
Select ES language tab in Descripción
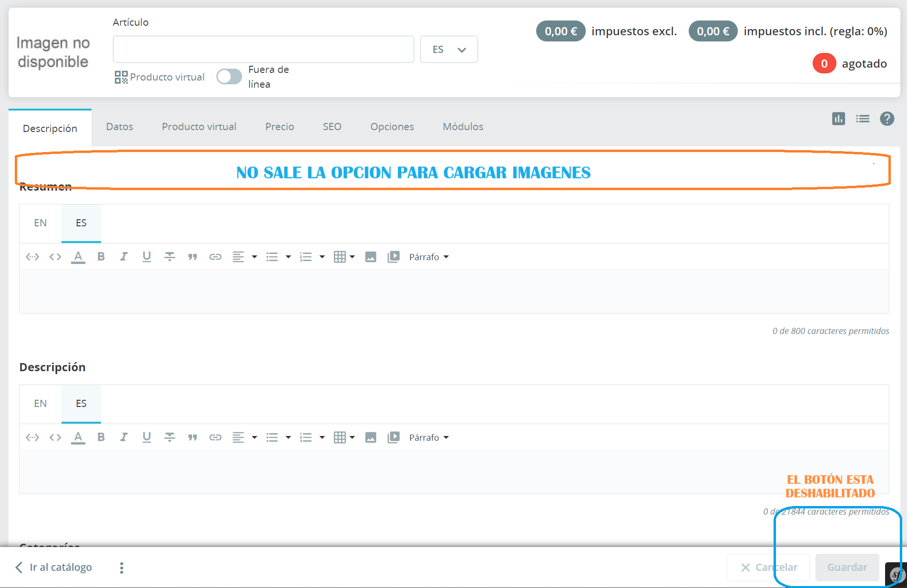pyautogui.click(x=81, y=404)
